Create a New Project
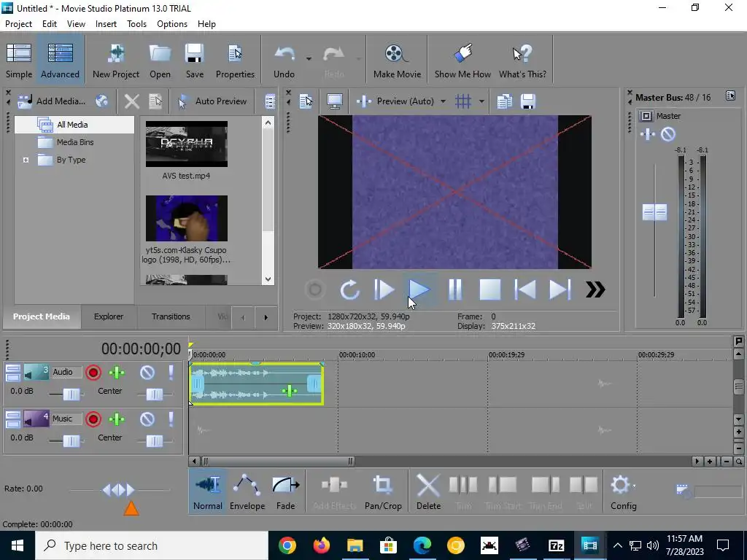The height and width of the screenshot is (560, 747). coord(116,61)
